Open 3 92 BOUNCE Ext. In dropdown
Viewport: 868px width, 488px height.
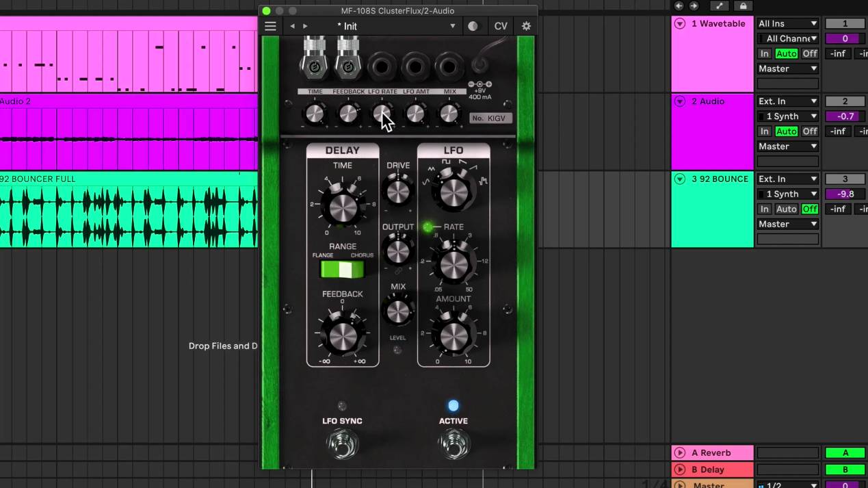[787, 179]
